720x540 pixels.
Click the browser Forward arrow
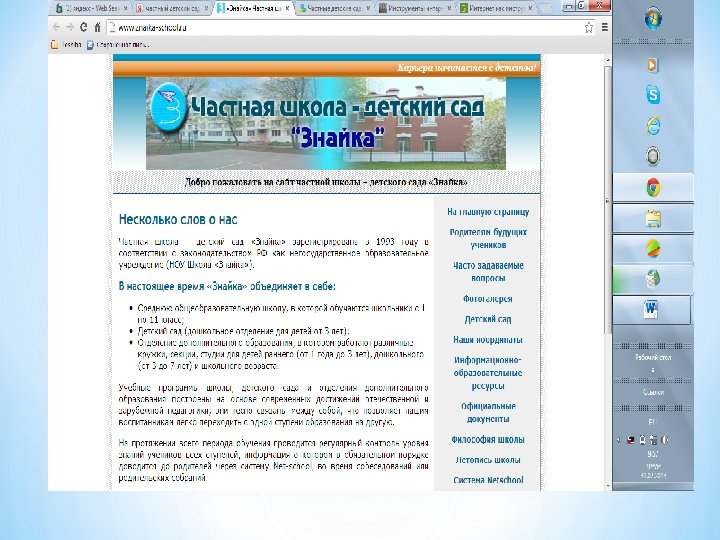(x=70, y=27)
